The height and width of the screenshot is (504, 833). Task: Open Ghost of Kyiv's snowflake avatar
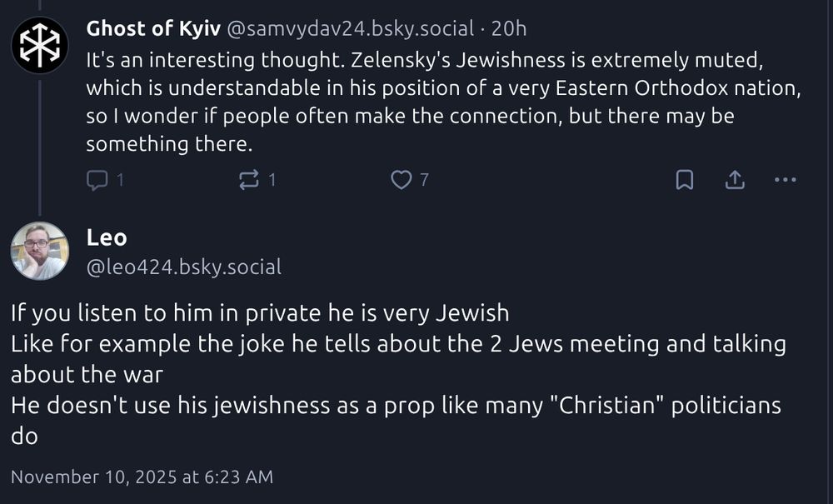[x=40, y=45]
